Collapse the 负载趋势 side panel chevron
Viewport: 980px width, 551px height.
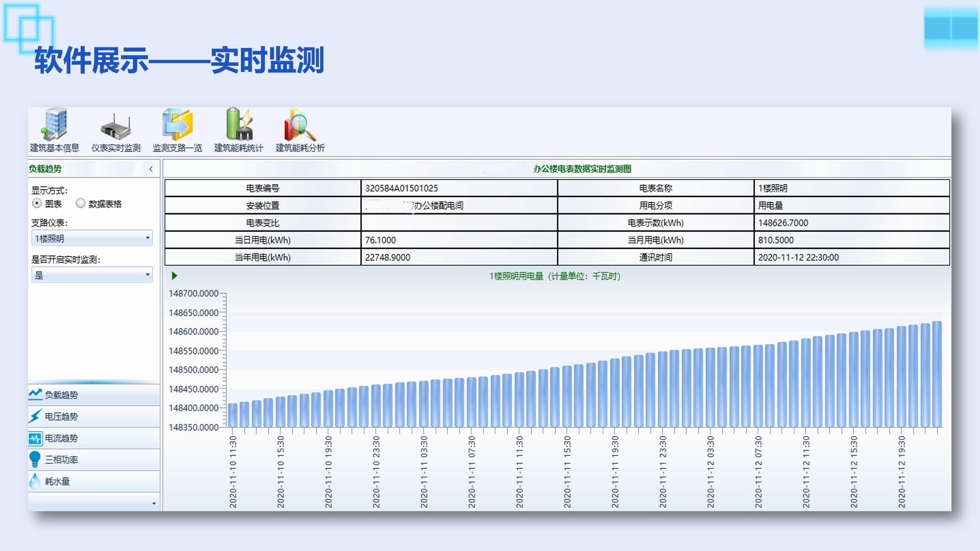(x=151, y=169)
